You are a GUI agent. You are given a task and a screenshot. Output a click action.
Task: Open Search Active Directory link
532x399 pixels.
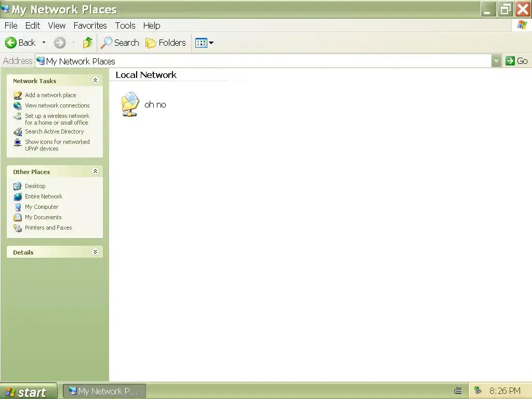(54, 131)
